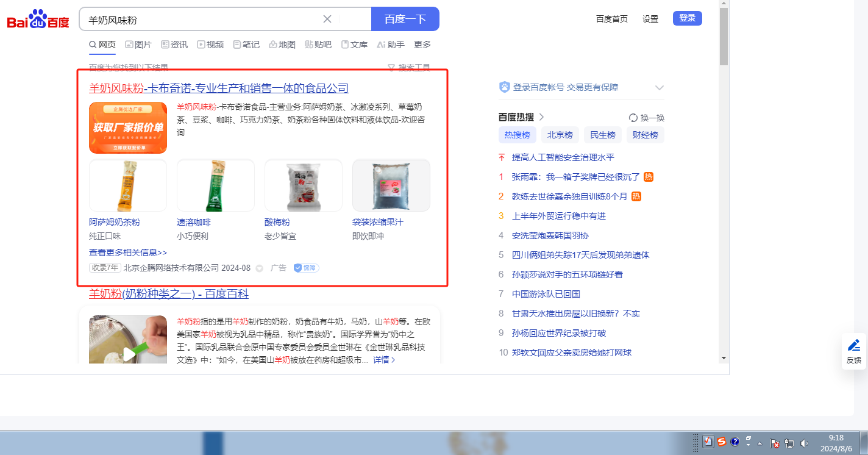Select the 财经榜 tab
The height and width of the screenshot is (455, 868).
tap(646, 135)
